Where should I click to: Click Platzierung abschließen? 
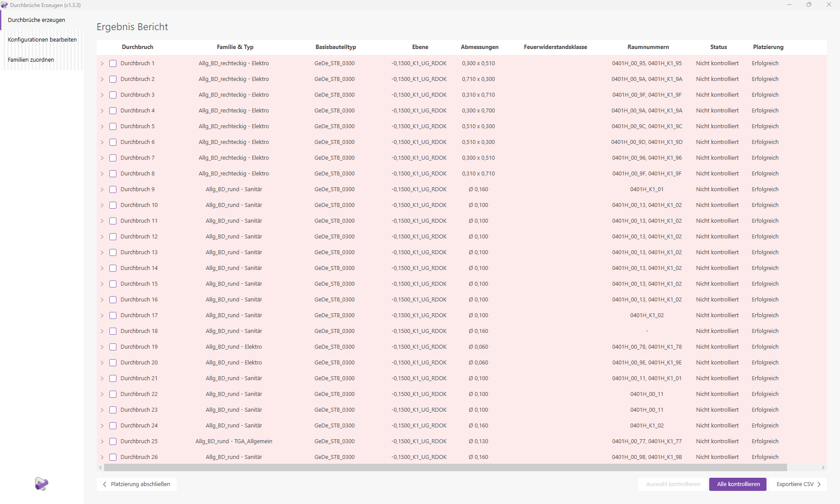(x=136, y=484)
